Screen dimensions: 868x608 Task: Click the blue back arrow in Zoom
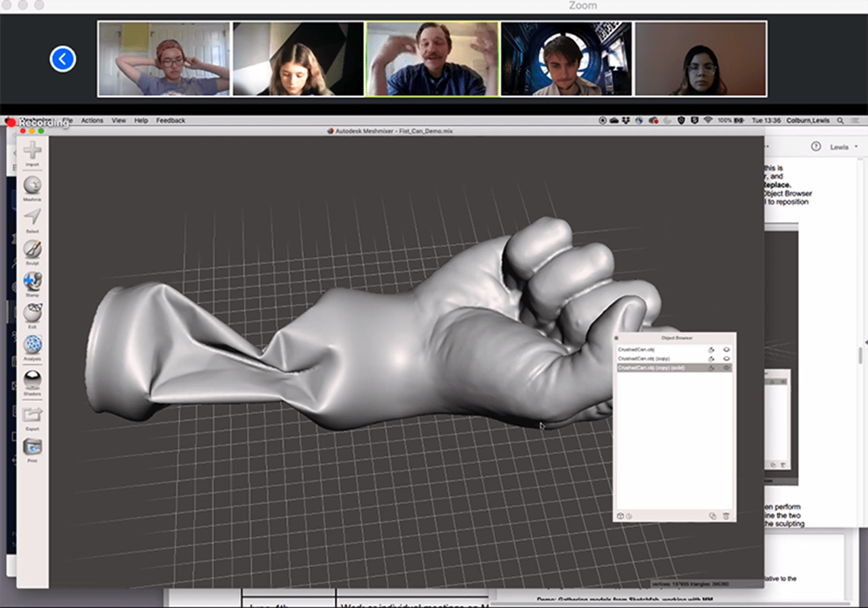click(x=62, y=58)
